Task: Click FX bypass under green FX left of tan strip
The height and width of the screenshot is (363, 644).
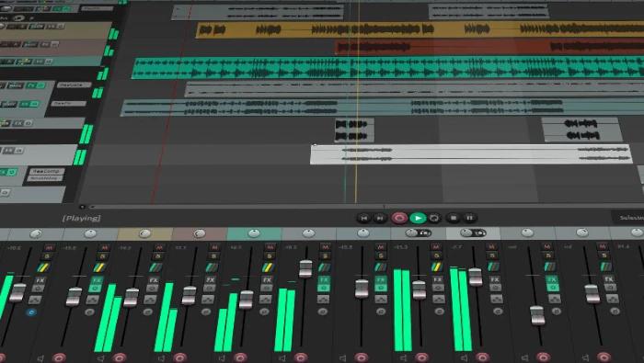Action: (96, 289)
